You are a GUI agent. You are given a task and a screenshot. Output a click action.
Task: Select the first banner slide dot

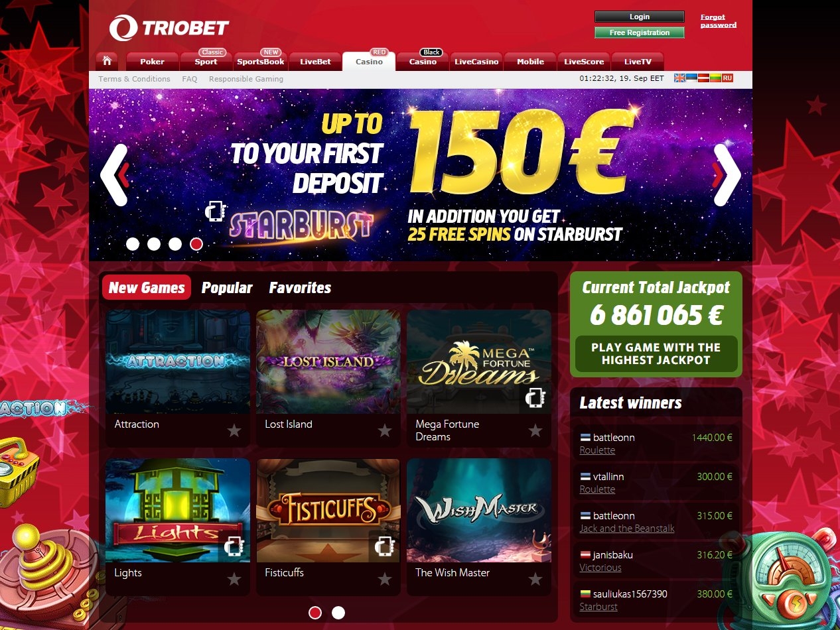(133, 244)
